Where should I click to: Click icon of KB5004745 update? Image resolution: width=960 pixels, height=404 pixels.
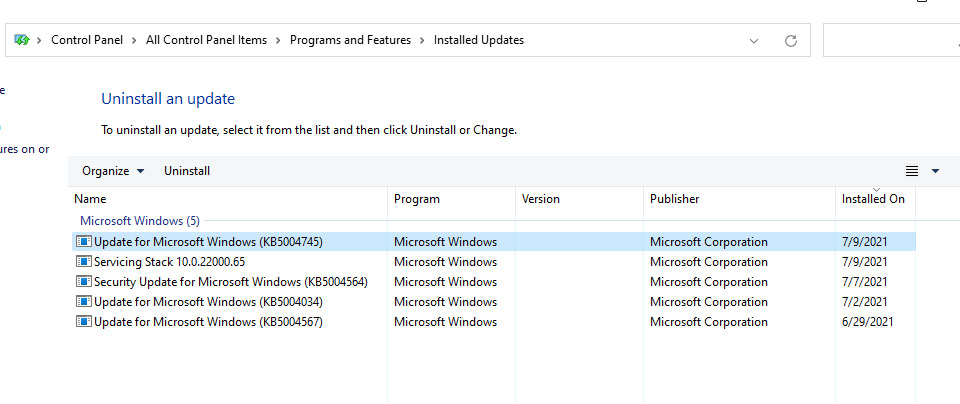[83, 242]
